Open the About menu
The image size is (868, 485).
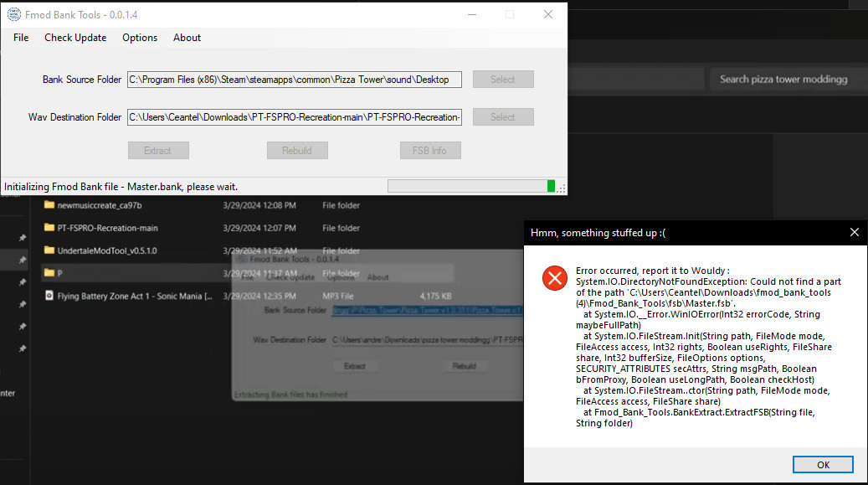click(x=187, y=38)
